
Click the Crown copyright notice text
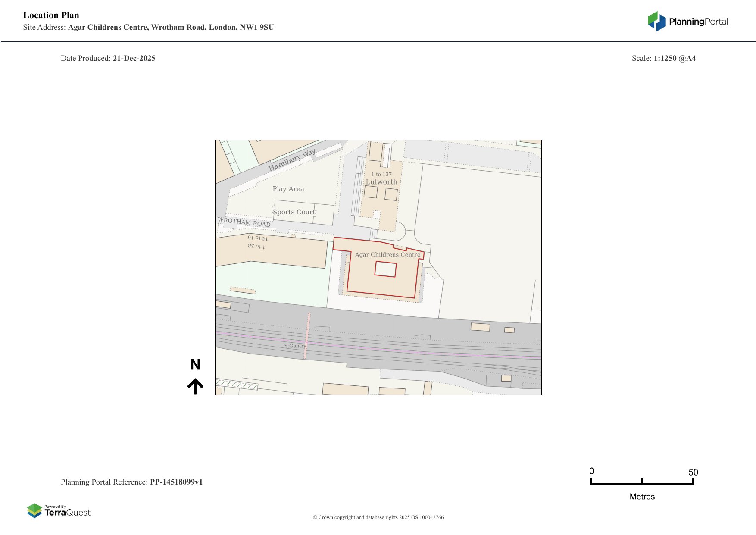[378, 517]
